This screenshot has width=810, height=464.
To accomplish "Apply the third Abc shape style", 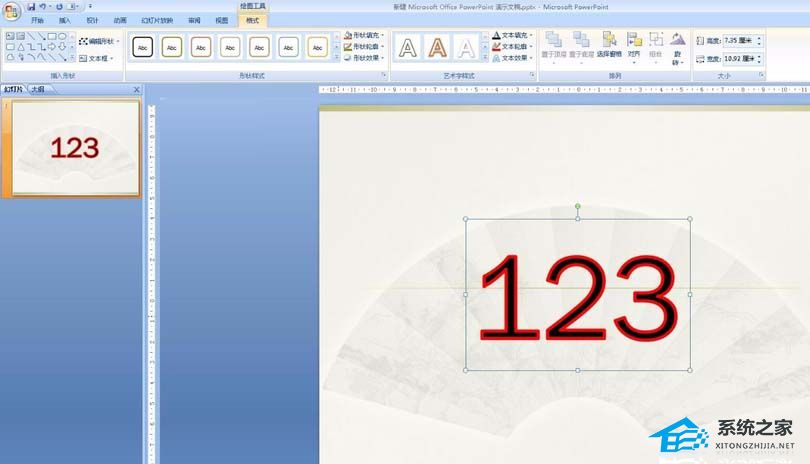I will (201, 48).
